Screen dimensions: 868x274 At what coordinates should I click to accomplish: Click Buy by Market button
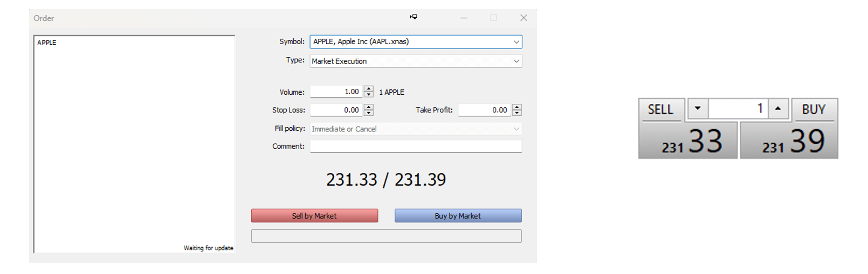[458, 216]
